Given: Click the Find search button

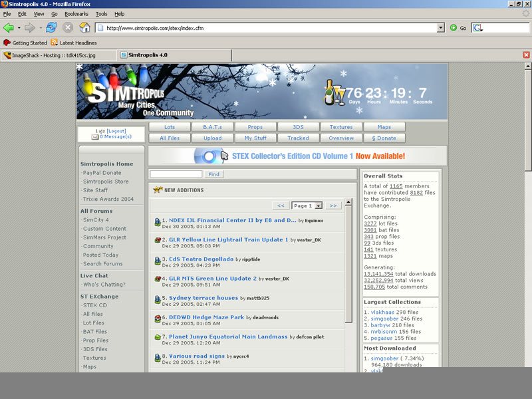Looking at the screenshot, I should 213,174.
